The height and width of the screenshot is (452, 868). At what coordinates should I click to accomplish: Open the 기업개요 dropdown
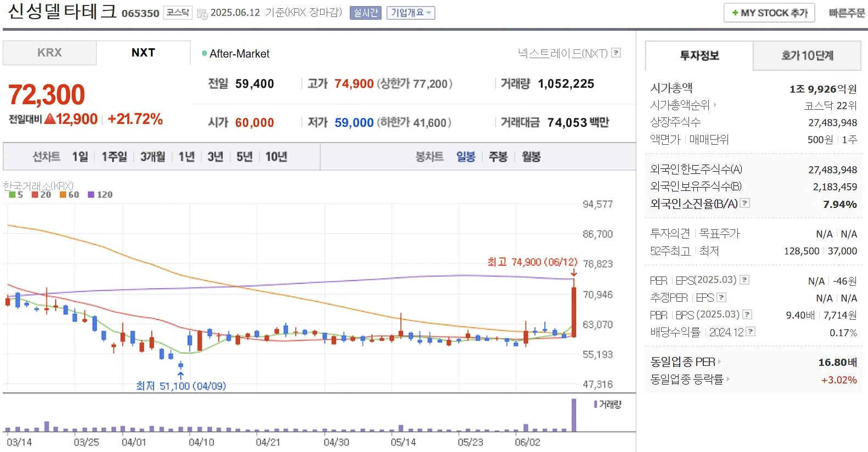tap(411, 13)
